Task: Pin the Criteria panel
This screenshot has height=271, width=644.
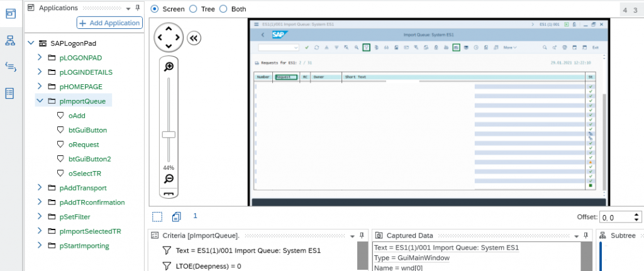Action: 362,235
